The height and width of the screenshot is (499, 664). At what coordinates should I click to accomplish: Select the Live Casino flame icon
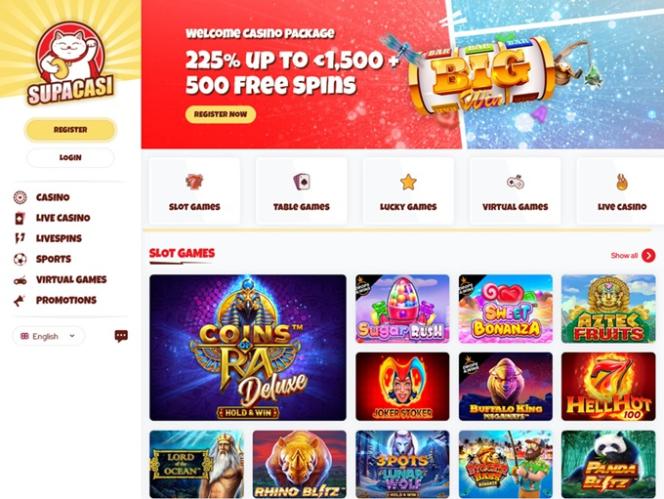pos(622,182)
